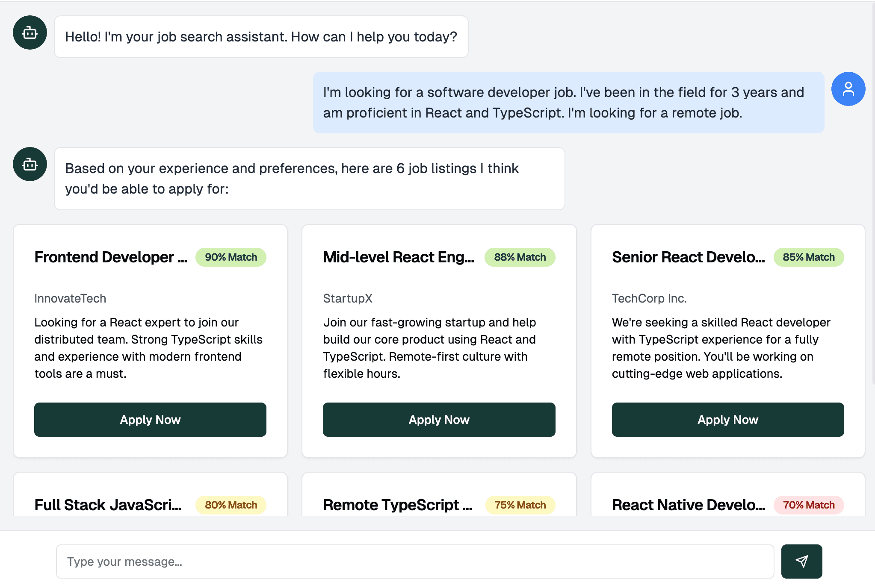Click the 85% Match badge
The image size is (875, 588).
coord(808,257)
